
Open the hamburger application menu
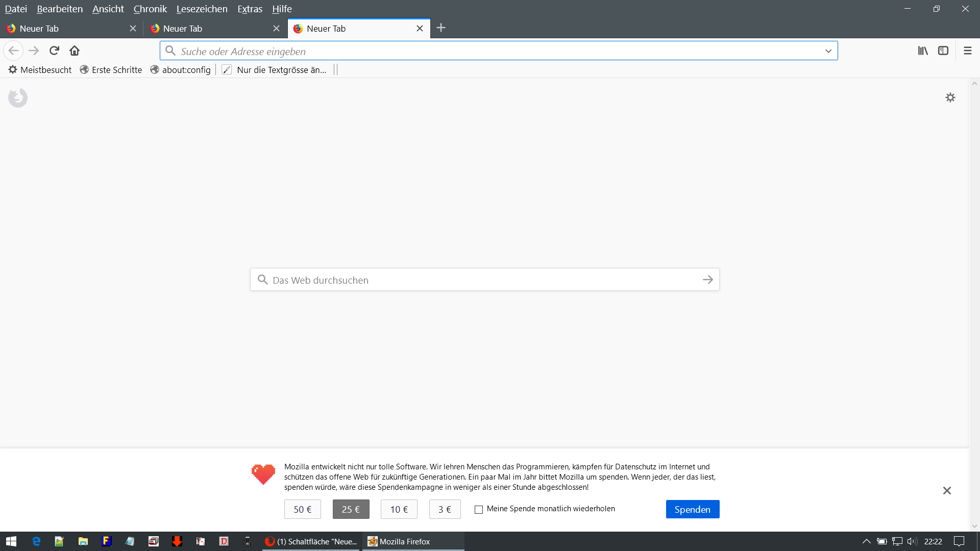click(967, 51)
